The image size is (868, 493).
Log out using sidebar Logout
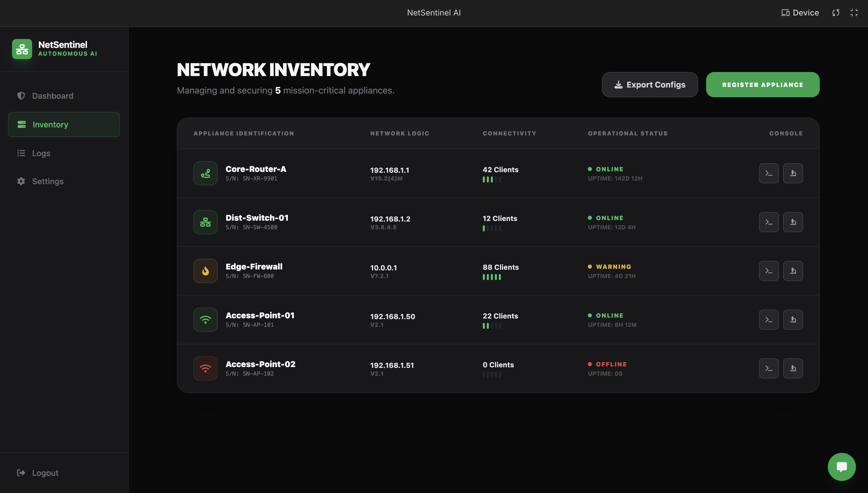45,473
